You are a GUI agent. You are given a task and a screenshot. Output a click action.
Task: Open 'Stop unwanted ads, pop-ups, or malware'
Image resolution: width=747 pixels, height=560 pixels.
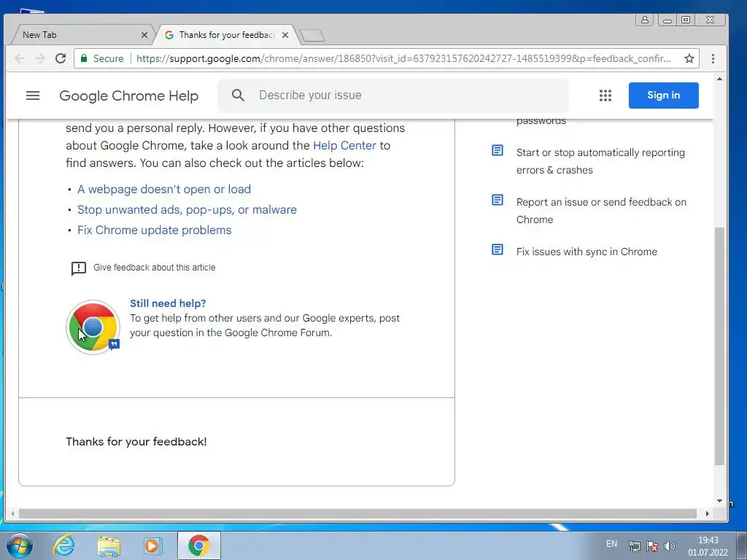(x=187, y=209)
